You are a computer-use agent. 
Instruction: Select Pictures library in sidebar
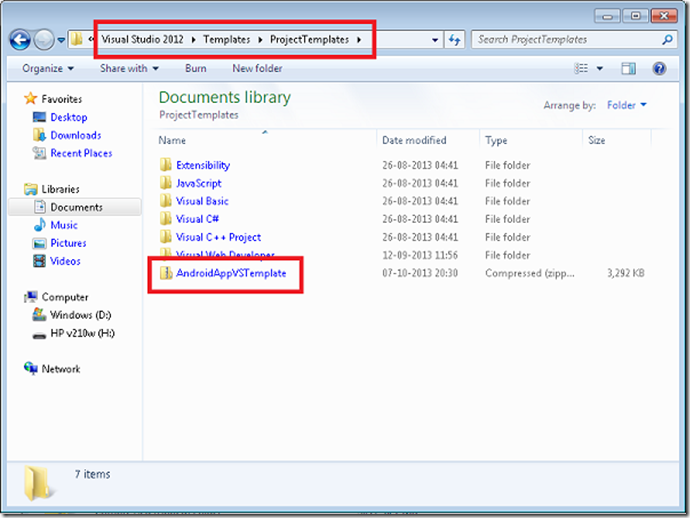click(68, 243)
